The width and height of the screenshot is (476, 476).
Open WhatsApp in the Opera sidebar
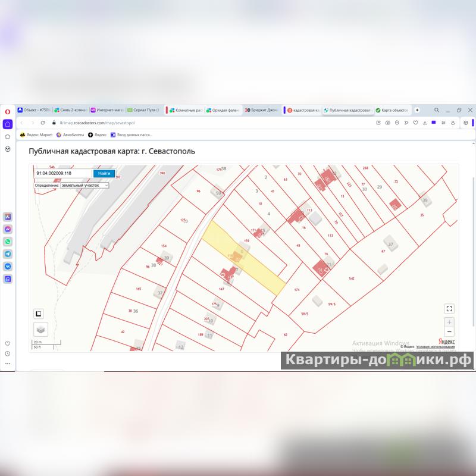[x=8, y=242]
